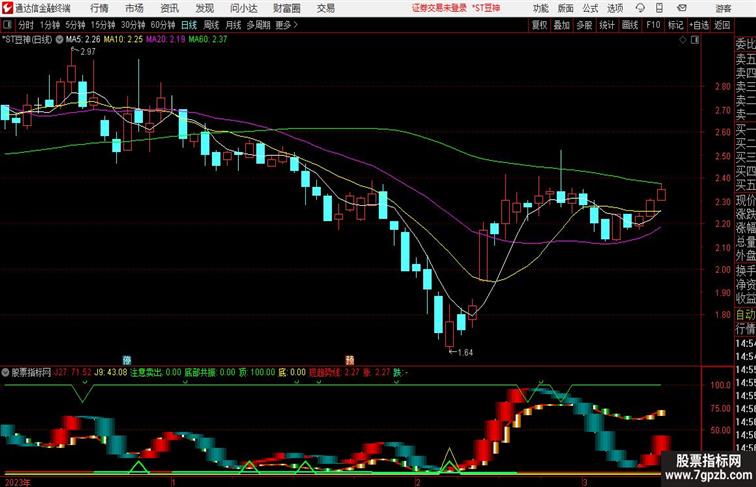Click the 100.0 indicator axis label

720,385
